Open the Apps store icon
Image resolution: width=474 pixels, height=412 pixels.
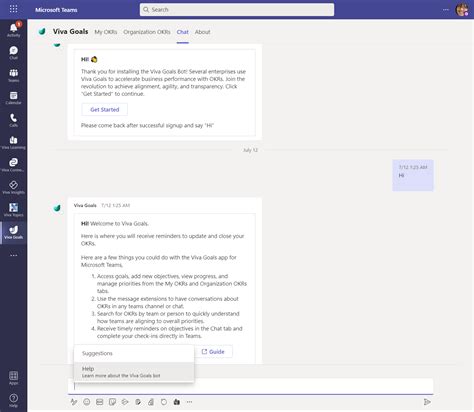(x=13, y=378)
